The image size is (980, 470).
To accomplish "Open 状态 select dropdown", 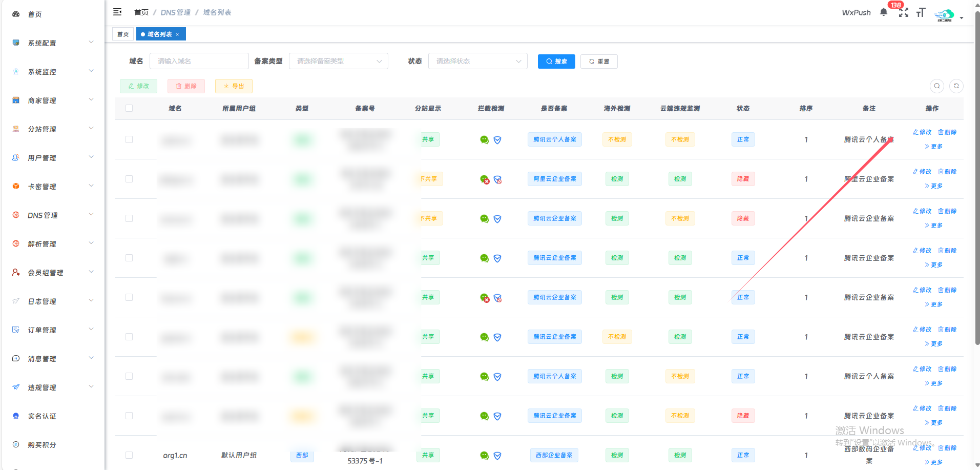I will (x=478, y=61).
